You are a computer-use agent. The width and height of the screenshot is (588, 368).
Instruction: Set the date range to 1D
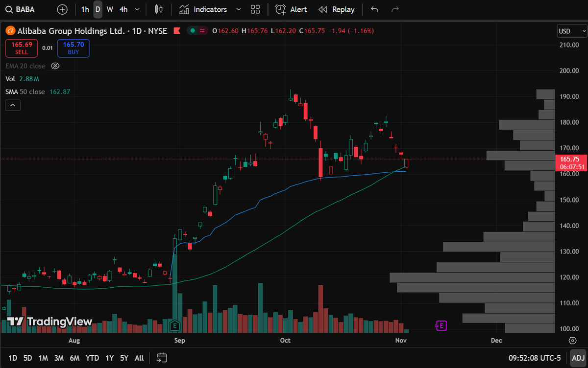pos(13,358)
